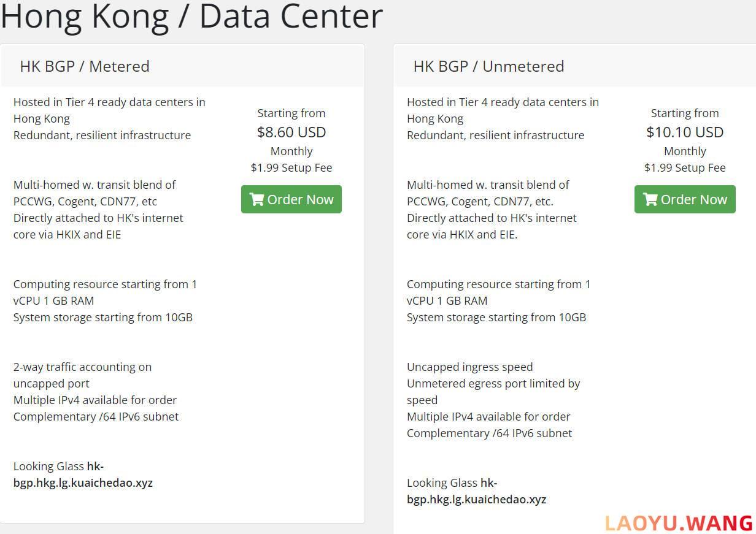Click Metered plan's $1.99 Setup Fee text
The width and height of the screenshot is (756, 534).
coord(291,167)
